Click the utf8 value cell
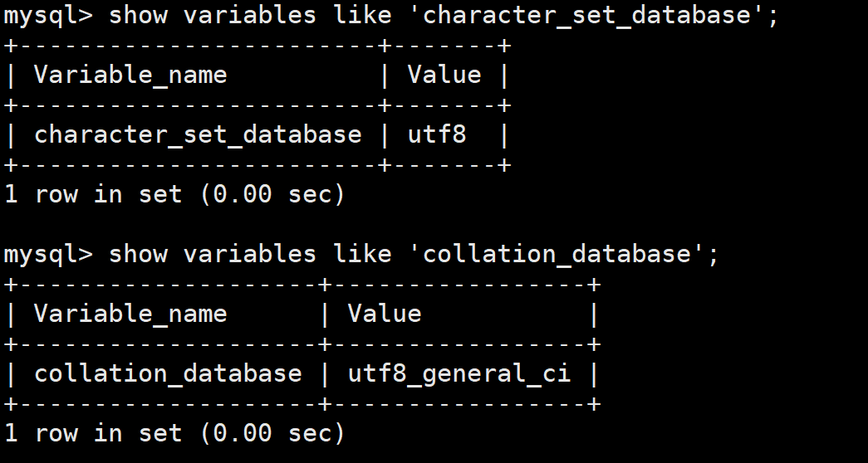The image size is (868, 463). tap(437, 135)
